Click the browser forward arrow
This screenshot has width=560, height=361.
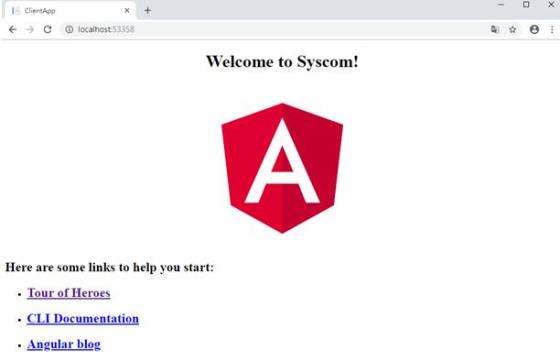(x=30, y=29)
